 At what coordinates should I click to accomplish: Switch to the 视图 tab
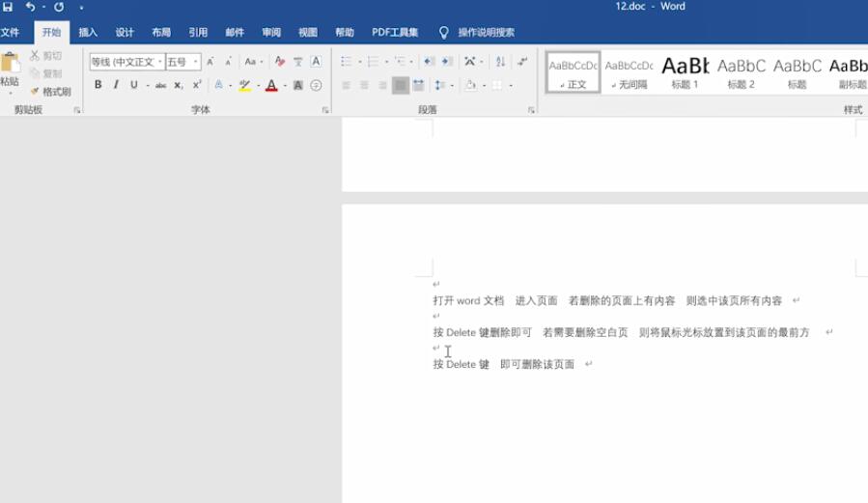(x=308, y=33)
